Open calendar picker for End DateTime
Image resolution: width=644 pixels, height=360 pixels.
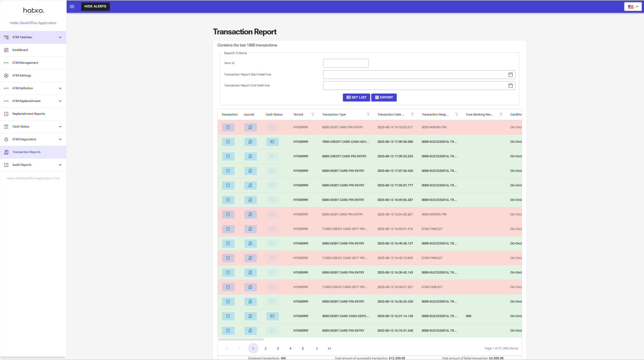click(x=510, y=86)
